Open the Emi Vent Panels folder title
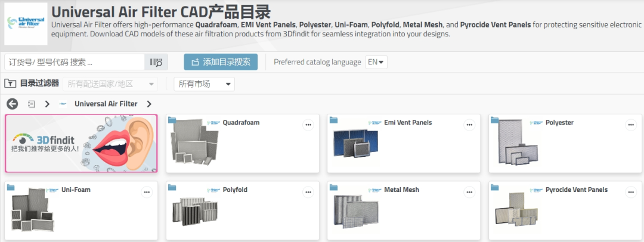 coord(408,122)
